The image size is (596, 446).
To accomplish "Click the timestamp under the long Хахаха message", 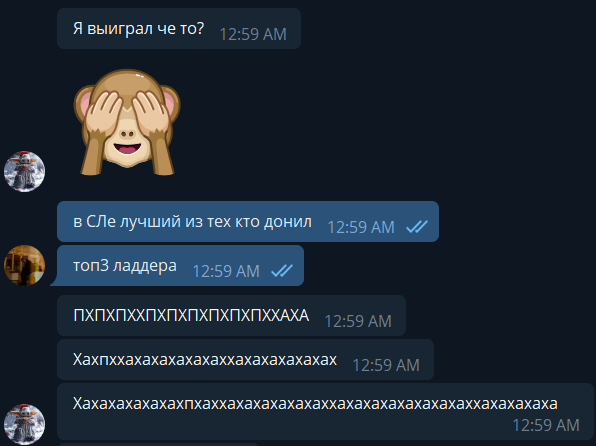I will (546, 425).
